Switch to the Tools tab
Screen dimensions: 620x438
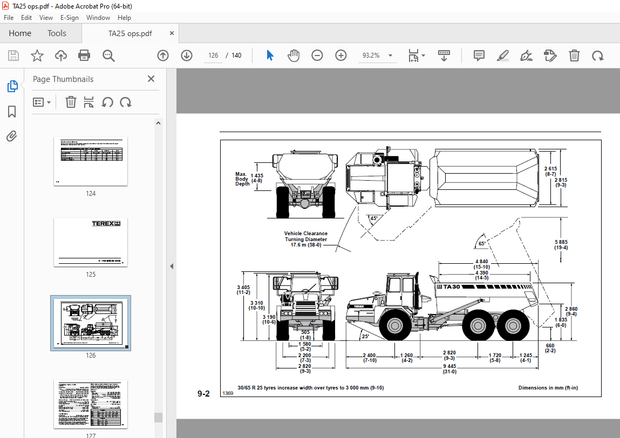[57, 33]
